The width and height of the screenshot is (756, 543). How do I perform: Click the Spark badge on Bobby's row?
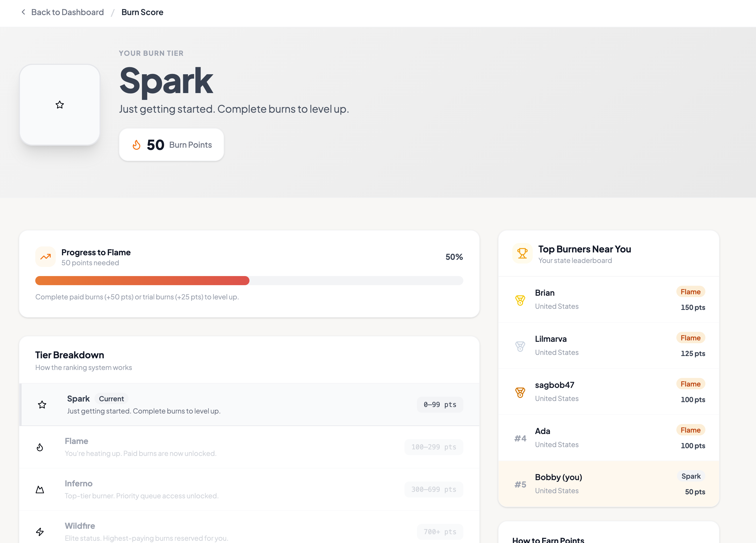[x=691, y=476]
